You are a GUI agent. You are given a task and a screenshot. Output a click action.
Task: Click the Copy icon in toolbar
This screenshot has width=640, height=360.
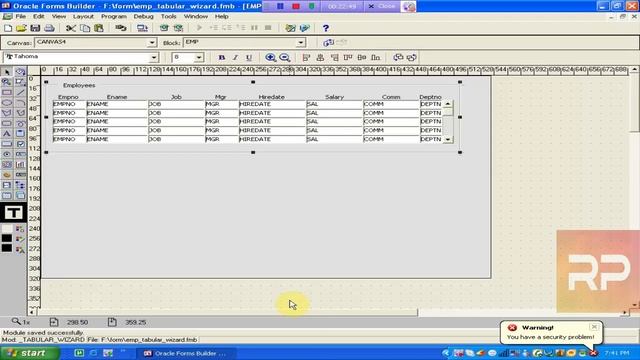tap(85, 28)
